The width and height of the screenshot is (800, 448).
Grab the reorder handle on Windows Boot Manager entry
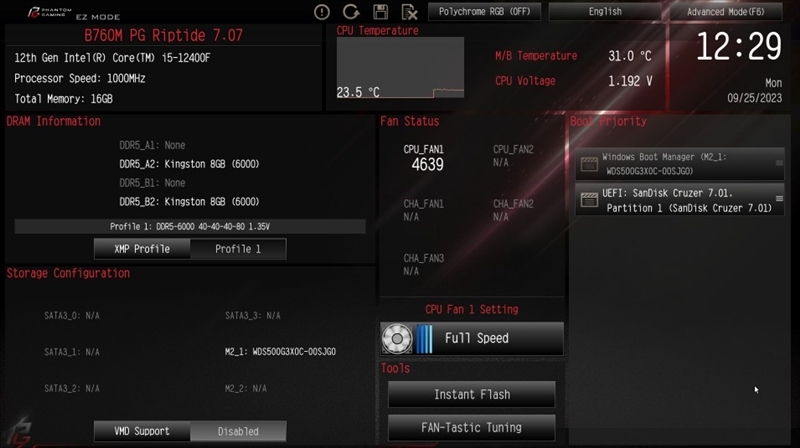point(779,163)
